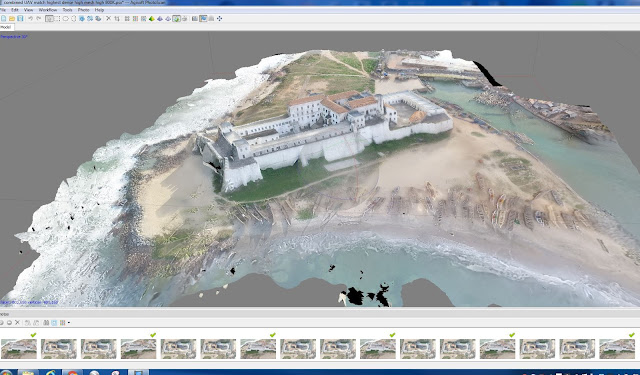Screen dimensions: 640x375
Task: Click the Reset View arrows icon
Action: [x=219, y=19]
